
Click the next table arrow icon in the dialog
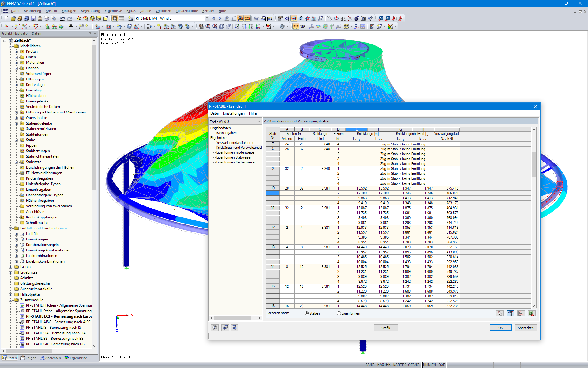coord(234,328)
